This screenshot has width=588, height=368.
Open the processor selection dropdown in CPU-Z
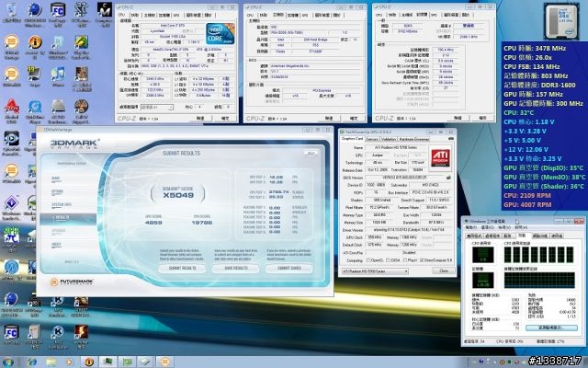pyautogui.click(x=157, y=107)
